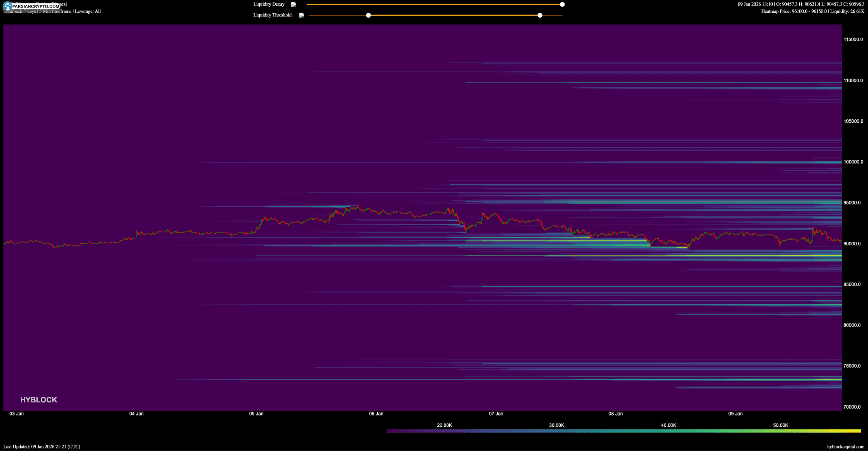The width and height of the screenshot is (868, 451).
Task: Click the '20.00K' color scale label
Action: [x=445, y=425]
